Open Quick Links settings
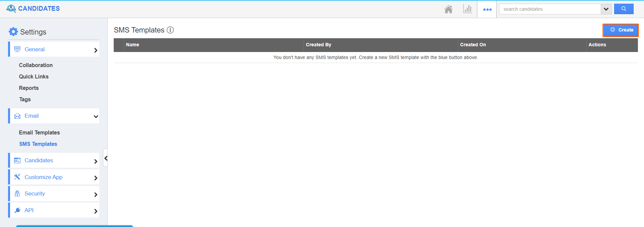 [34, 76]
